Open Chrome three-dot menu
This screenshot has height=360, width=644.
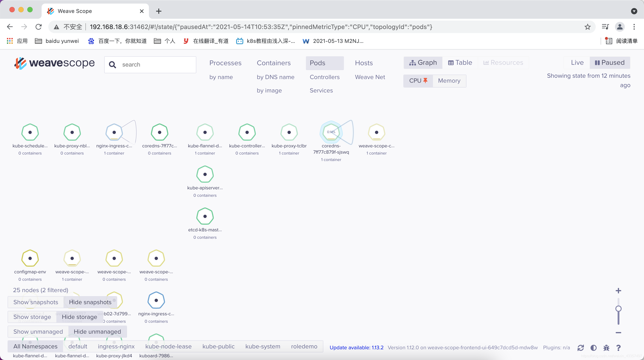[634, 27]
